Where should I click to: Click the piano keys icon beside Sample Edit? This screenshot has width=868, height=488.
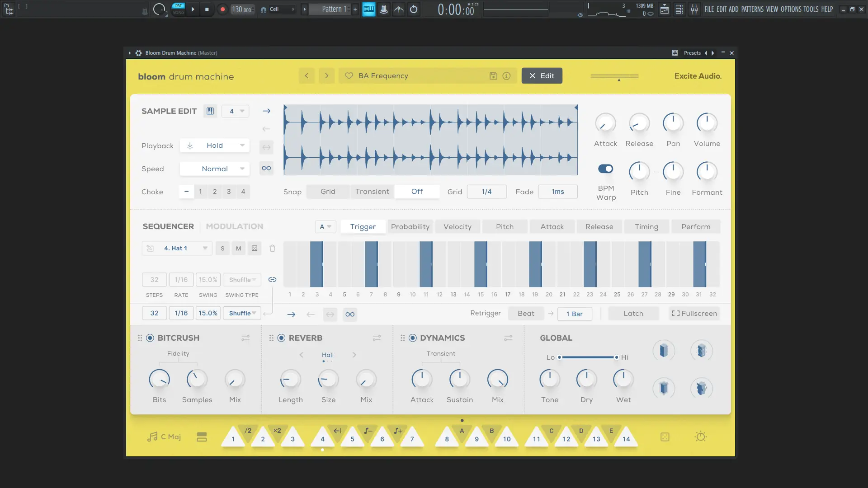[210, 111]
